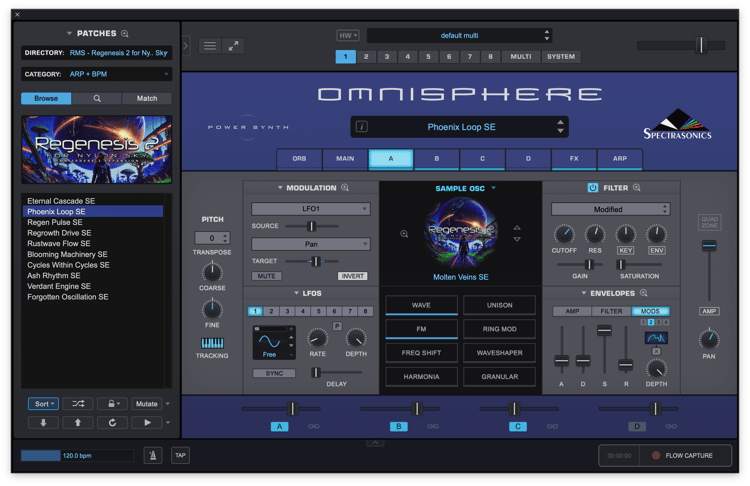This screenshot has height=486, width=750.
Task: Click the patch search magnifier tab
Action: [97, 98]
